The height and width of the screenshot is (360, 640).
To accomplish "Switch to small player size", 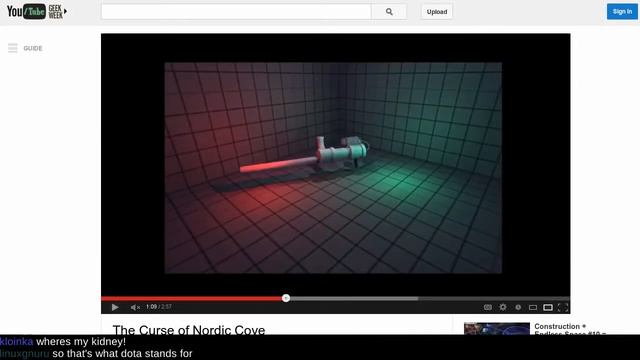I will coord(533,307).
